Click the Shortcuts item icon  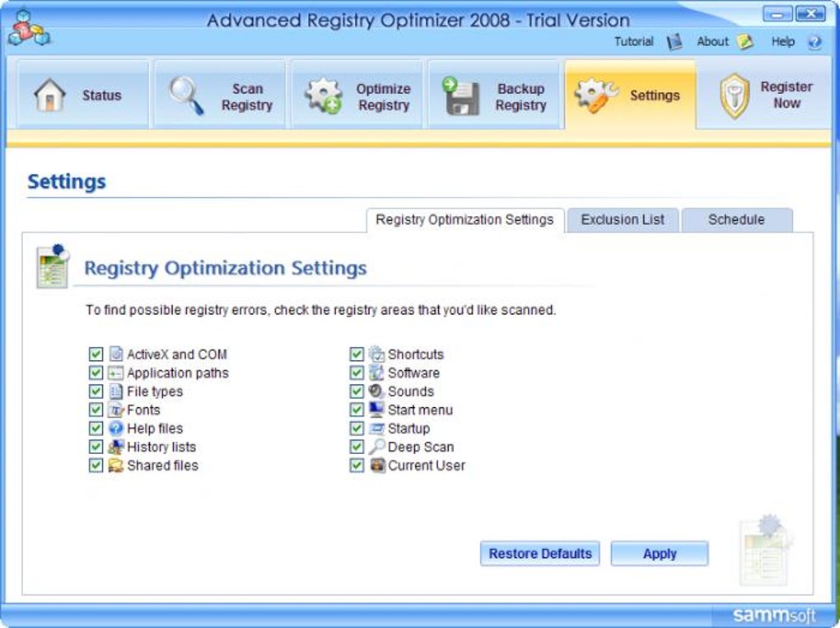tap(376, 354)
